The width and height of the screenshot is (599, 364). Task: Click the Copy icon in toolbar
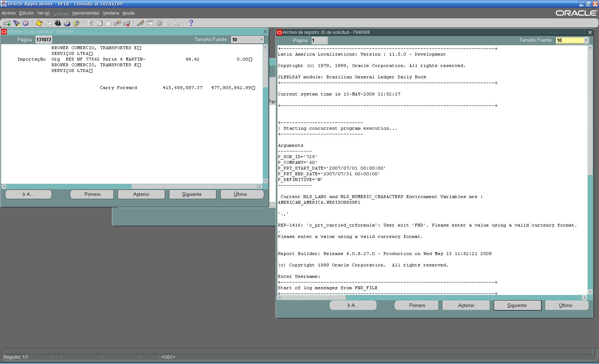point(99,24)
